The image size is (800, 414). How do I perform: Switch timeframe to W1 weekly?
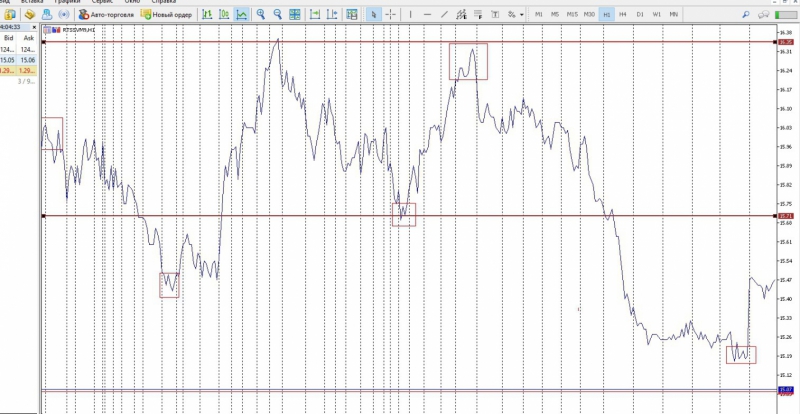[657, 15]
